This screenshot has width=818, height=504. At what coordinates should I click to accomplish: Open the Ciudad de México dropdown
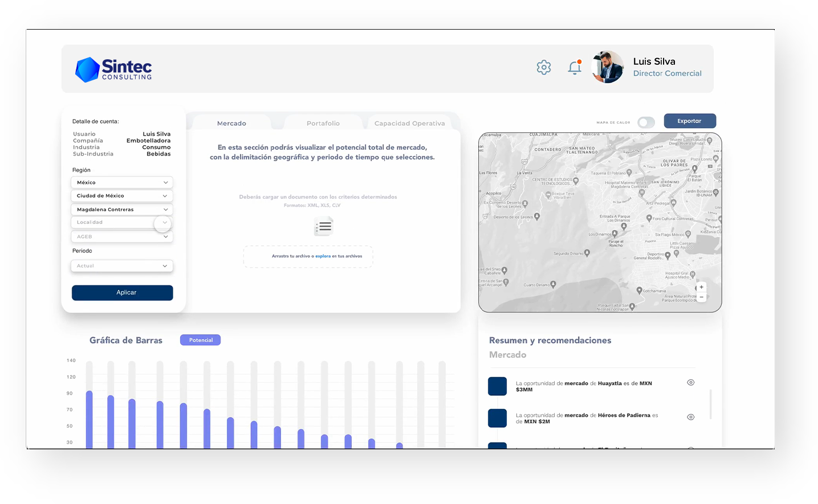point(122,196)
